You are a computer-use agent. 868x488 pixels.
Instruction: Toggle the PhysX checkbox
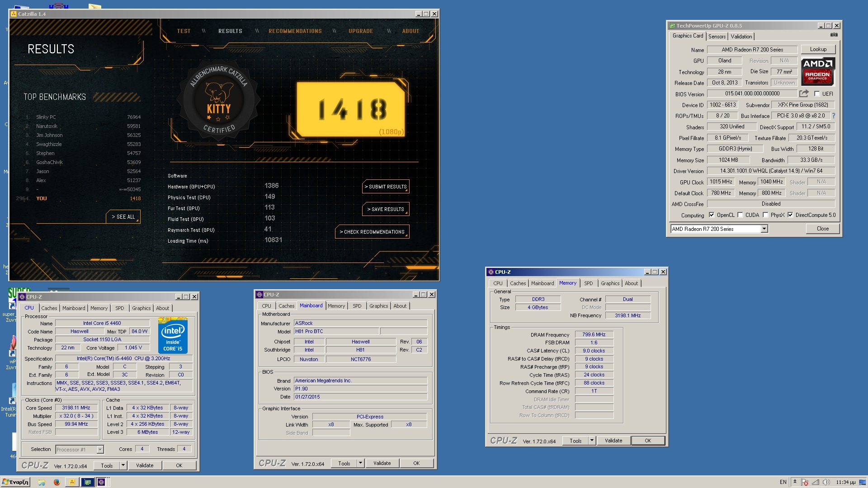point(765,215)
